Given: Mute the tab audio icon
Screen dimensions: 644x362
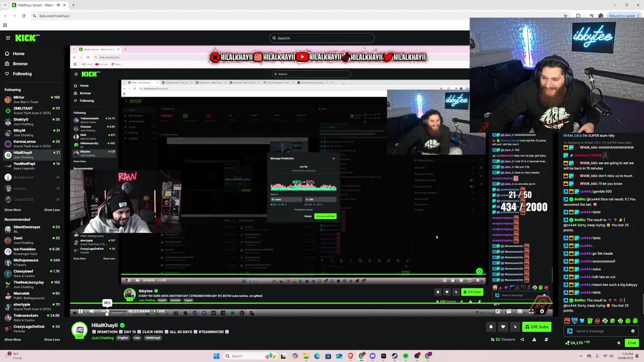Looking at the screenshot, I should [x=58, y=5].
